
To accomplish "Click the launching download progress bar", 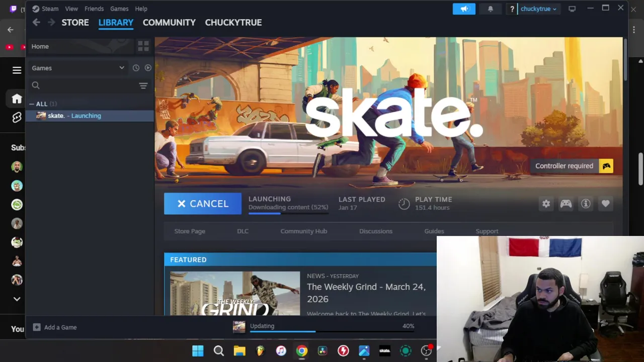I will click(288, 214).
